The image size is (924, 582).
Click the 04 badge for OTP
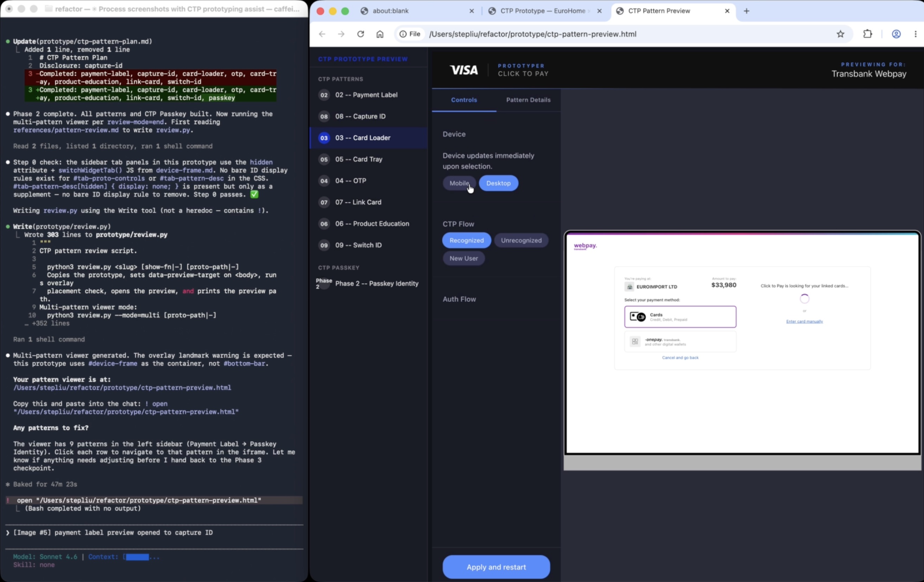coord(324,181)
